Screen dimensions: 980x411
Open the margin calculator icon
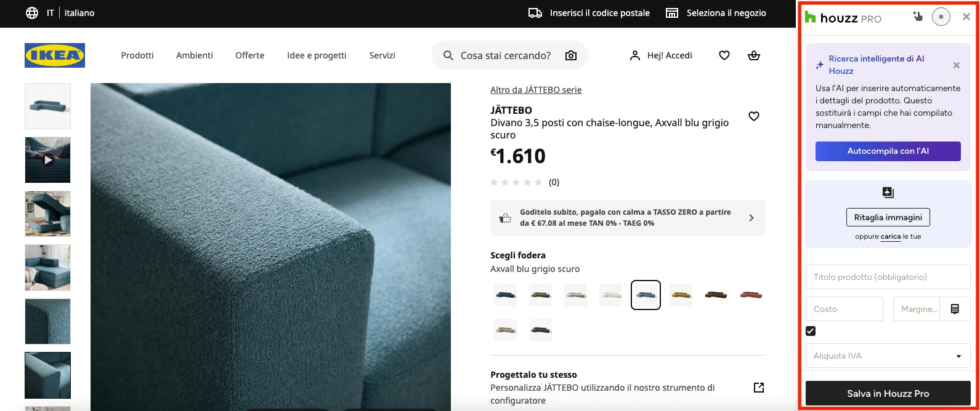click(x=955, y=309)
